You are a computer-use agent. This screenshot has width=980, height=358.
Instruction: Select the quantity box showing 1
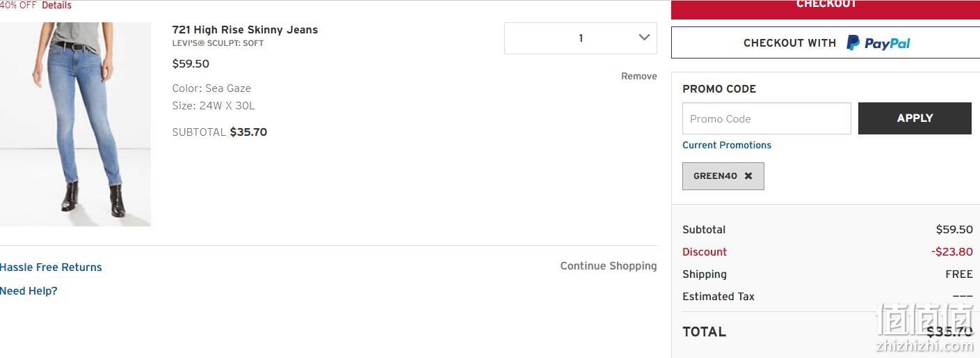(x=581, y=38)
